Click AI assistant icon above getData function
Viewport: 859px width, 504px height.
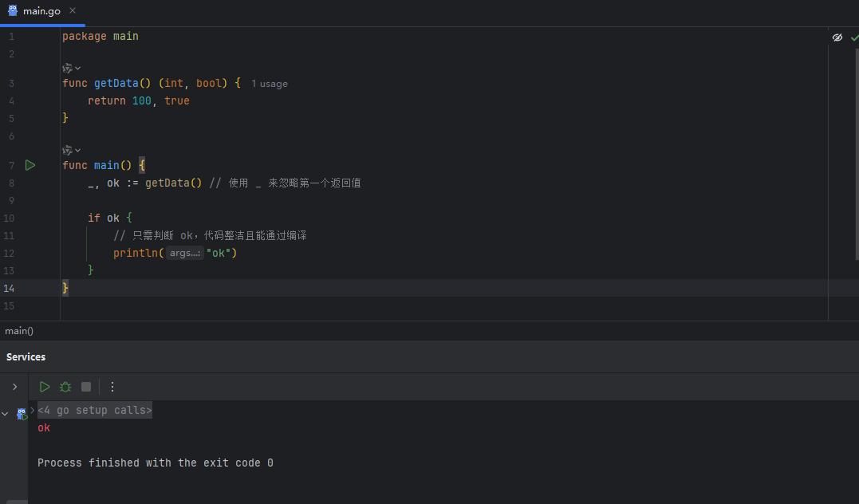[x=69, y=69]
